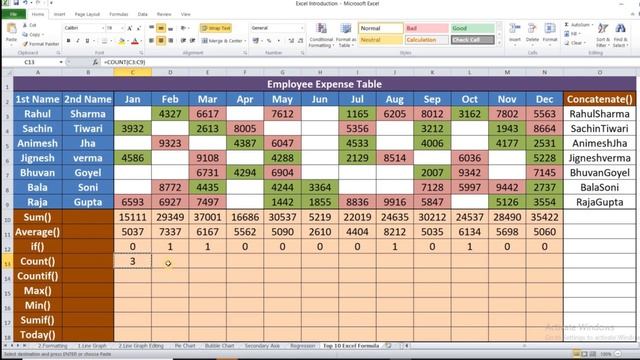Open the General number format dropdown
The height and width of the screenshot is (360, 640).
pos(302,28)
